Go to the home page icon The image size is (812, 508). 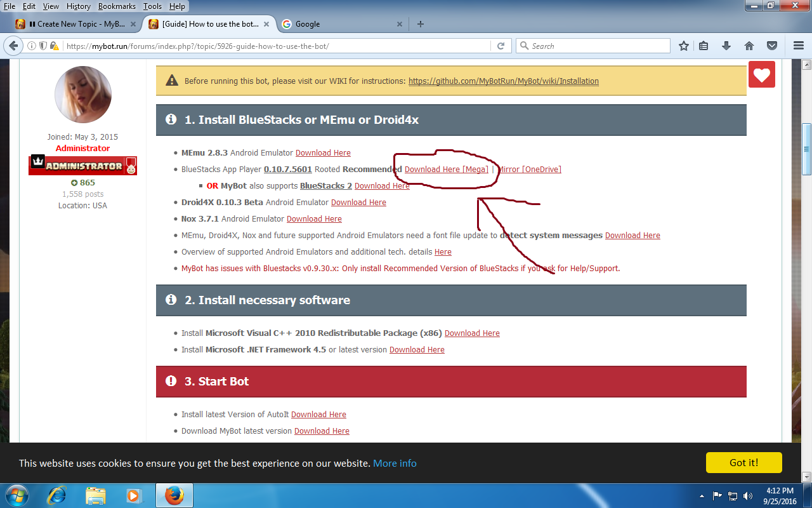(x=749, y=46)
